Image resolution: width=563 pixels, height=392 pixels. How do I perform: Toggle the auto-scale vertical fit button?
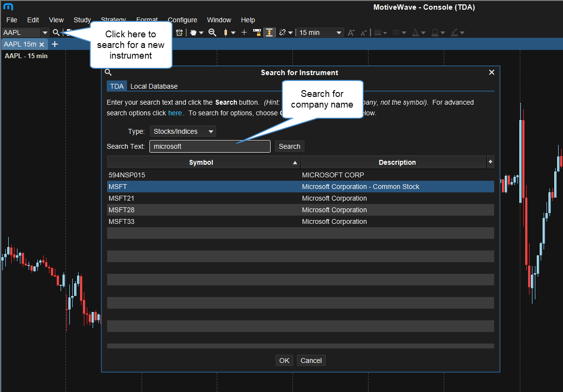pos(270,32)
